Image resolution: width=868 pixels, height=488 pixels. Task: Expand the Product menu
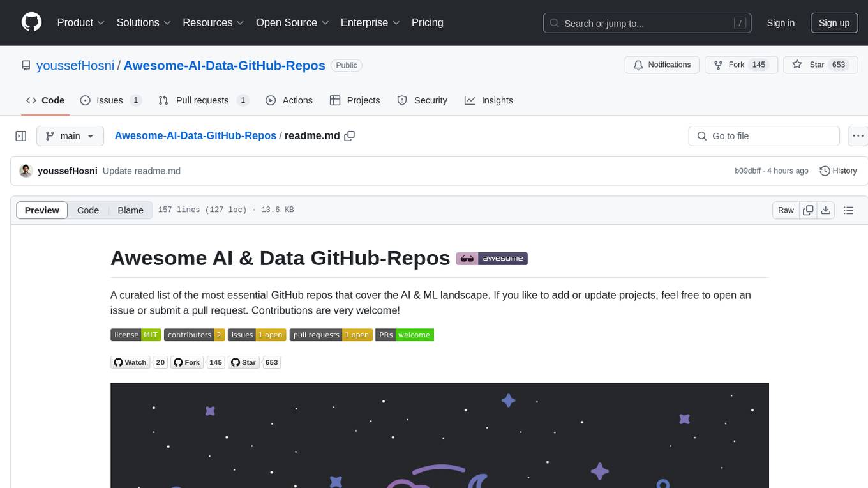[81, 22]
